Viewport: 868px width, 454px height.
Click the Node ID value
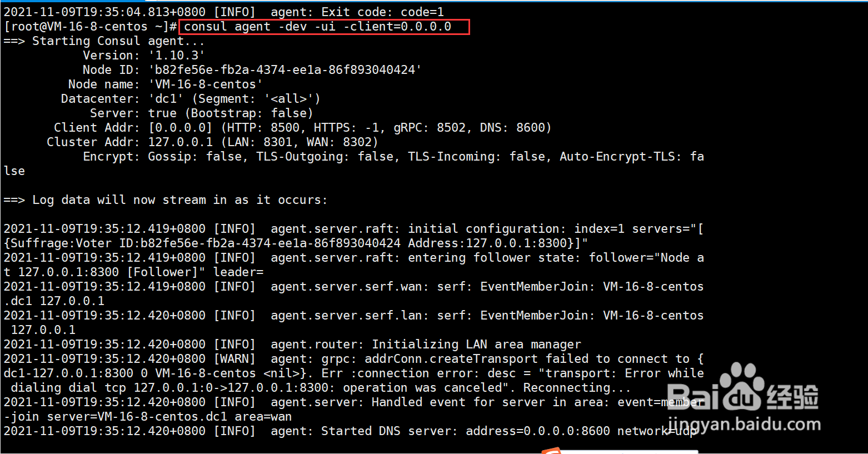click(285, 70)
